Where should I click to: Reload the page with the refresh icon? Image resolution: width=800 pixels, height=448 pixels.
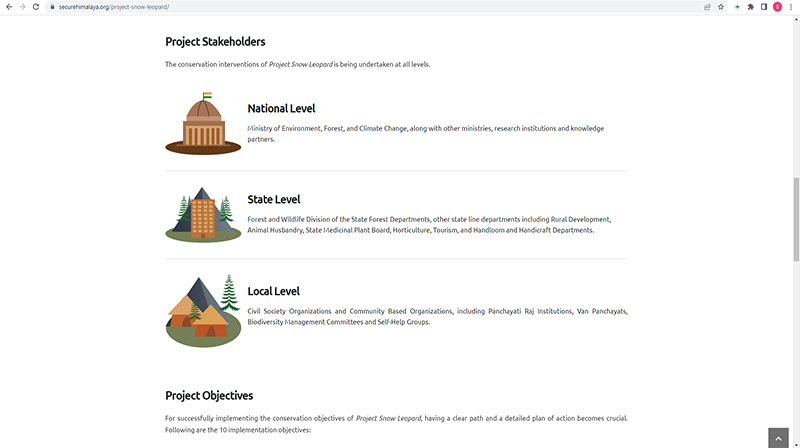[36, 6]
